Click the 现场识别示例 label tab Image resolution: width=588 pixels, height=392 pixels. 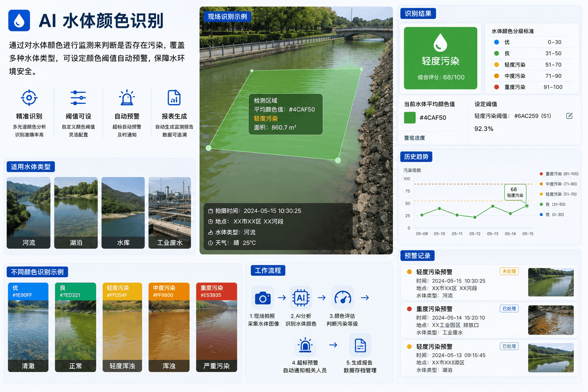(x=227, y=16)
